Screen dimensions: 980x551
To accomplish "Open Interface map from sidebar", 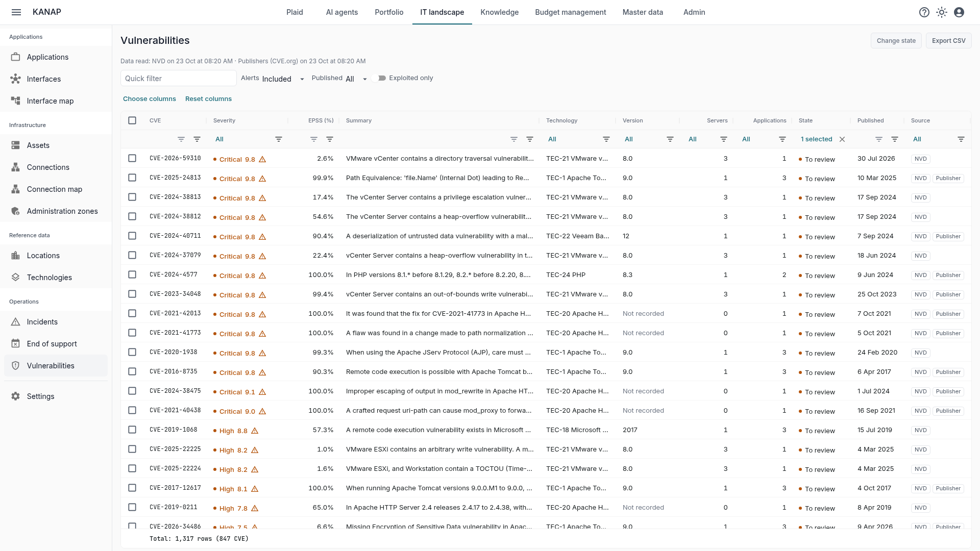I will tap(56, 101).
